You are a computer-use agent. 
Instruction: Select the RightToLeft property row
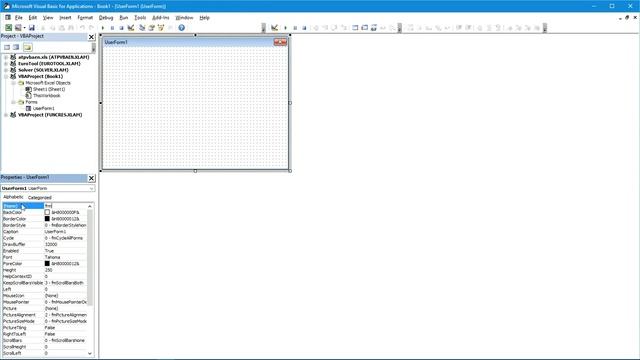(44, 334)
